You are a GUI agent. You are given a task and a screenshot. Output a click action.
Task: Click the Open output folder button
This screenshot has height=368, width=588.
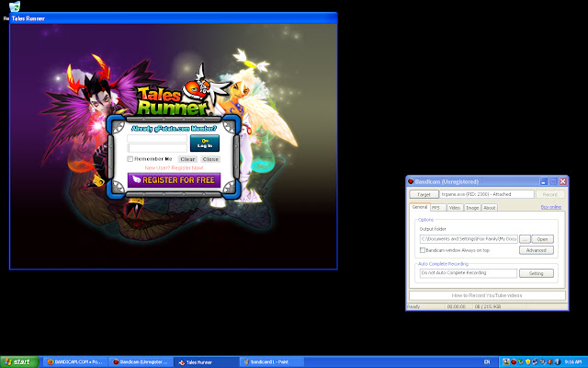pos(542,239)
